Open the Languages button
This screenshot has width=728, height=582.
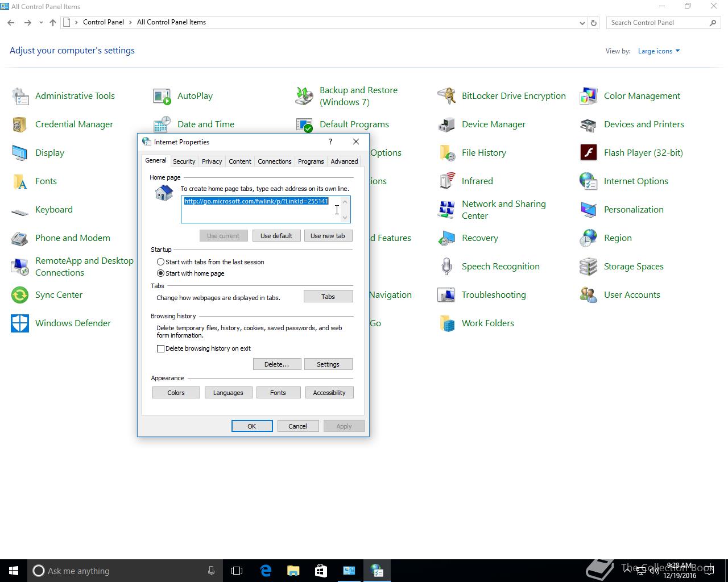(228, 393)
